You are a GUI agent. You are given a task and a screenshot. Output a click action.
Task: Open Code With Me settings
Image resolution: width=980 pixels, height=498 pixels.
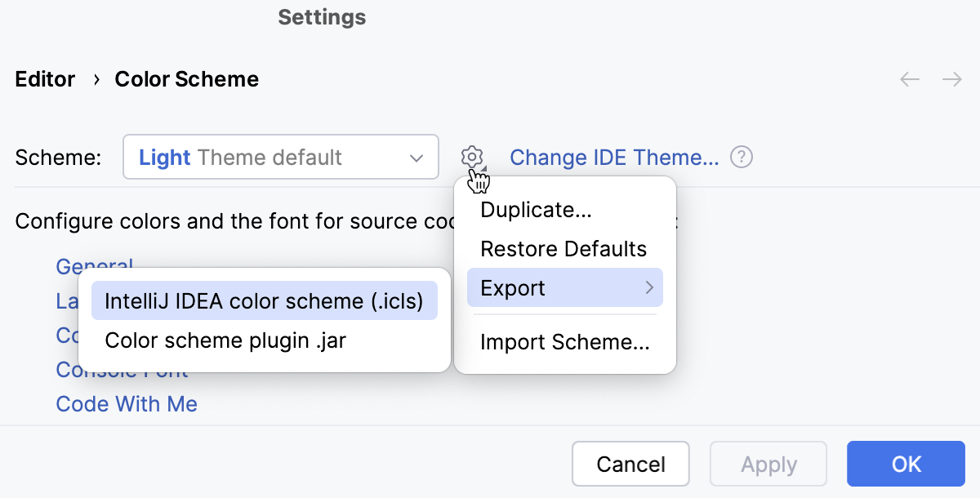pos(127,403)
